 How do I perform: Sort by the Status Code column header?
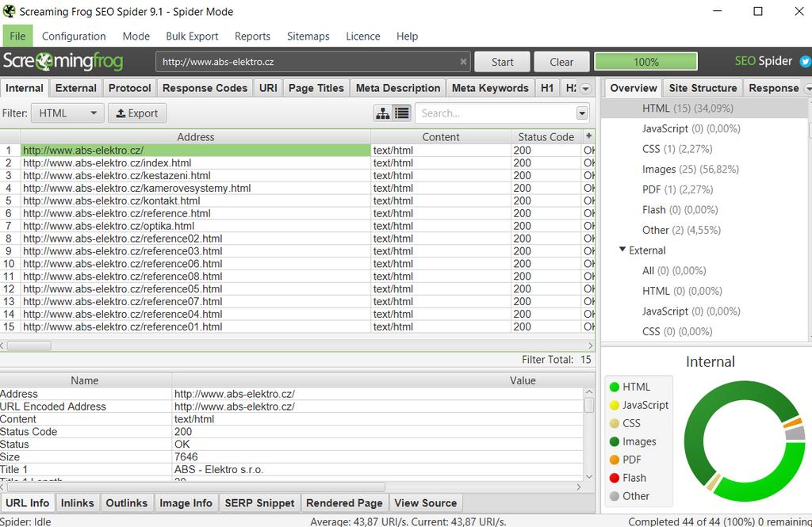tap(546, 136)
